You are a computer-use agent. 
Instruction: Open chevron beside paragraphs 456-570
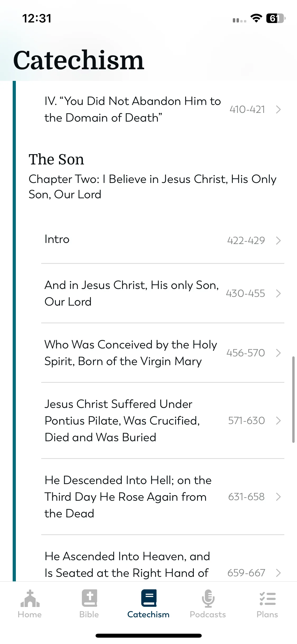pyautogui.click(x=278, y=353)
